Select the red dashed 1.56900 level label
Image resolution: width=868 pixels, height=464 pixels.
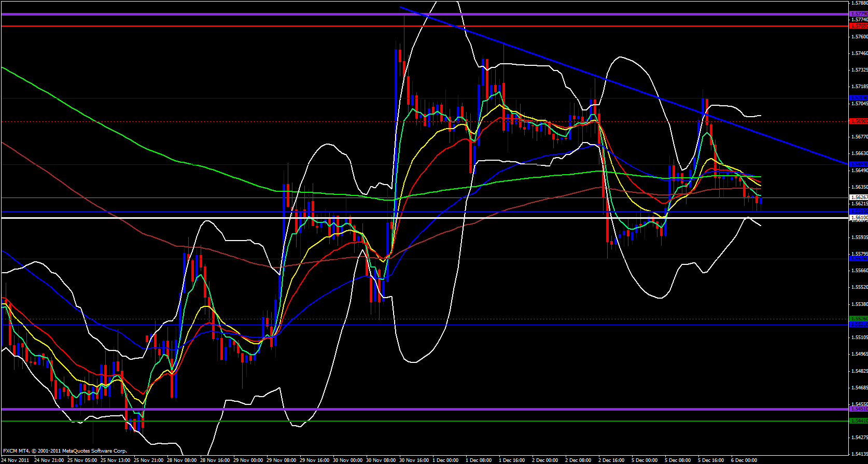point(859,121)
